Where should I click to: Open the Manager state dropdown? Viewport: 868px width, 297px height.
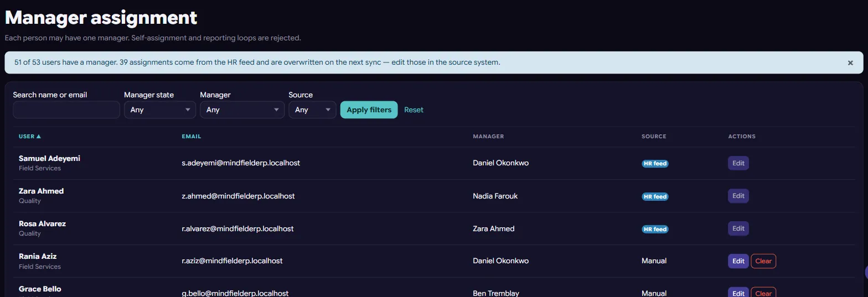[x=160, y=110]
